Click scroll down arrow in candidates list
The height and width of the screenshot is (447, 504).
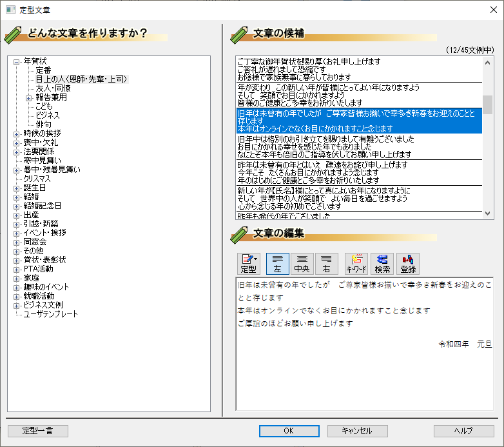point(487,214)
